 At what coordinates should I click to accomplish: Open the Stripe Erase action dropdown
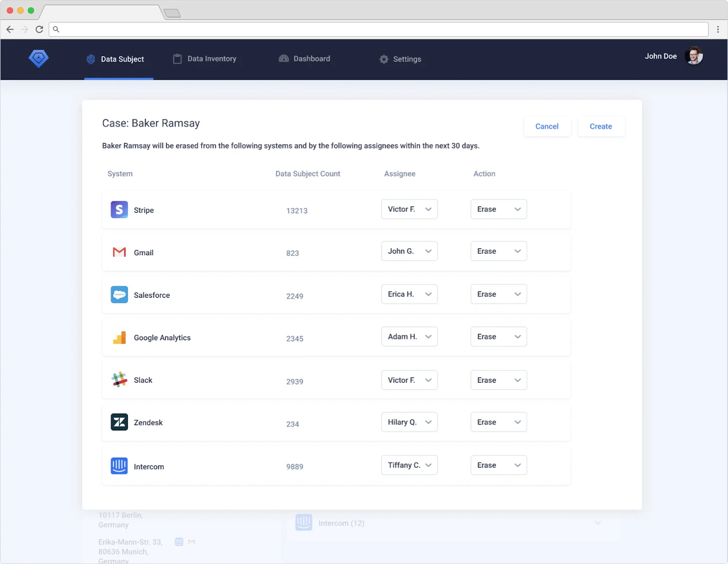499,209
